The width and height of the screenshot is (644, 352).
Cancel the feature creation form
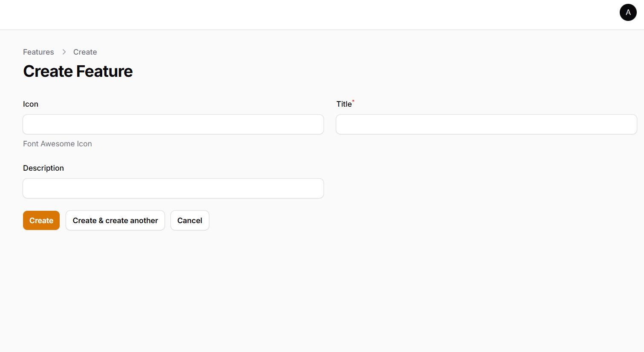click(x=190, y=221)
